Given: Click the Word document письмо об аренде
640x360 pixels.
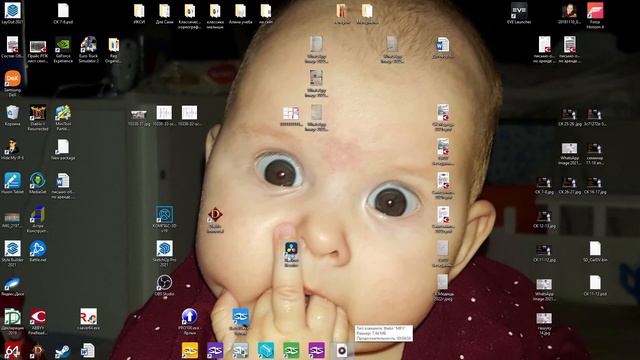Looking at the screenshot, I should (63, 181).
